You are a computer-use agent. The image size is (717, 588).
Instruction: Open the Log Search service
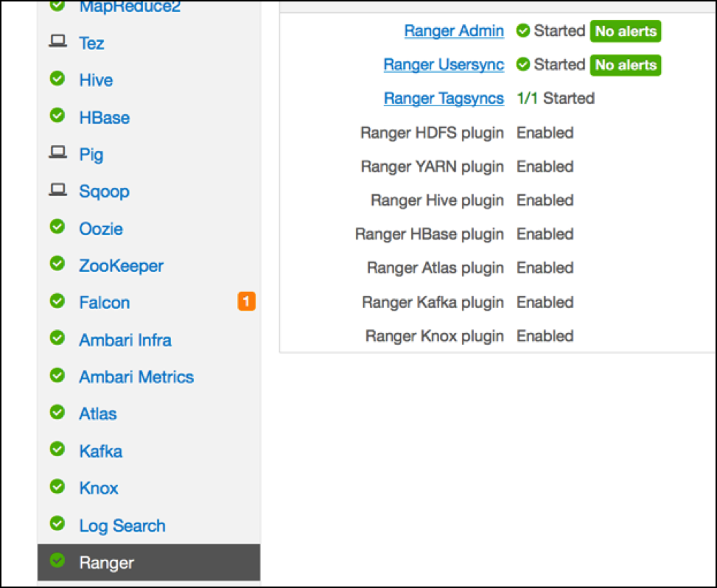[122, 525]
